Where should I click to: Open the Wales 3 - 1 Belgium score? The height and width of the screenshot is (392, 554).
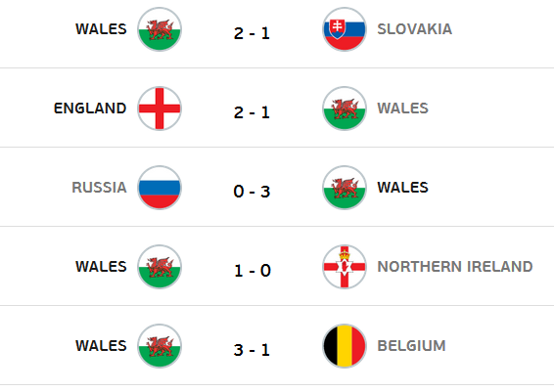(252, 350)
